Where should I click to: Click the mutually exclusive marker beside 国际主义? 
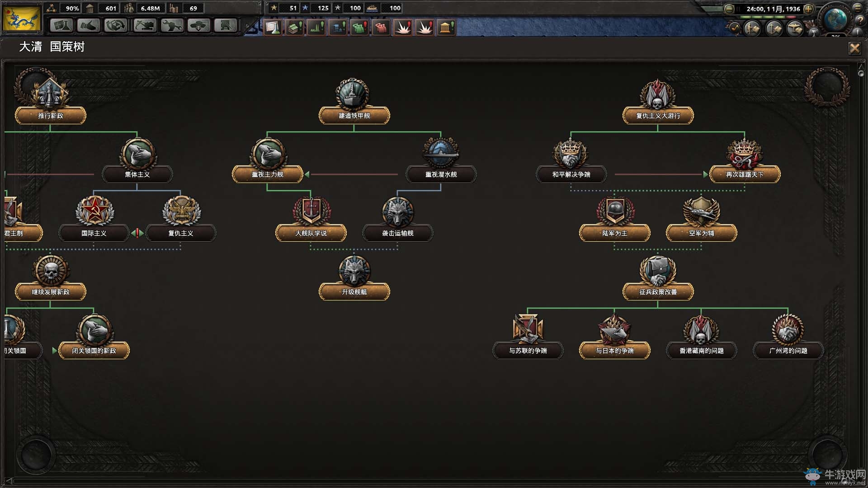point(137,233)
